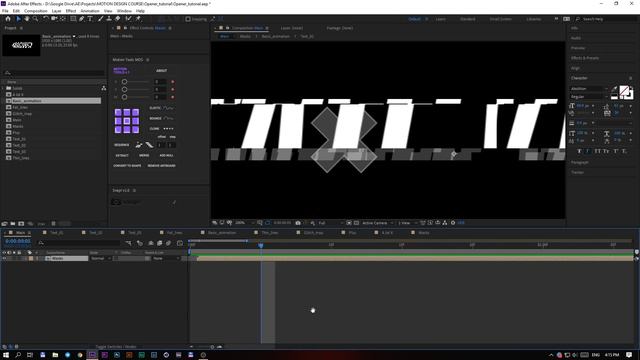
Task: Select the Type text tool
Action: (90, 19)
